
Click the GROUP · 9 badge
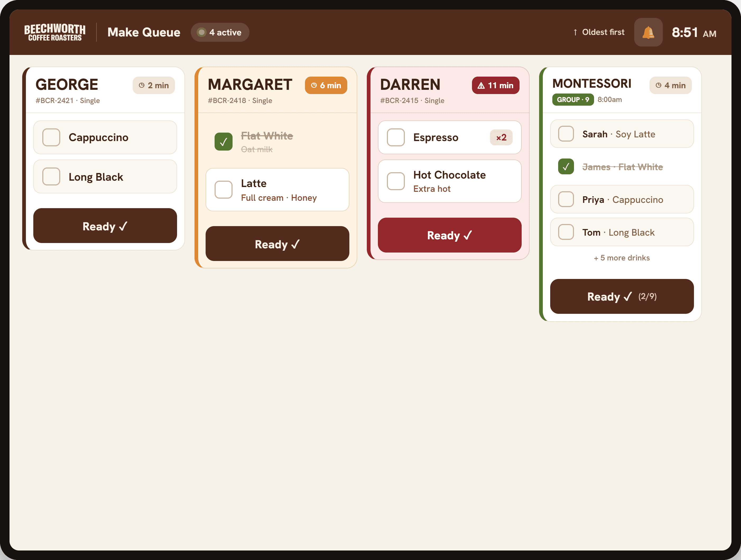(573, 100)
